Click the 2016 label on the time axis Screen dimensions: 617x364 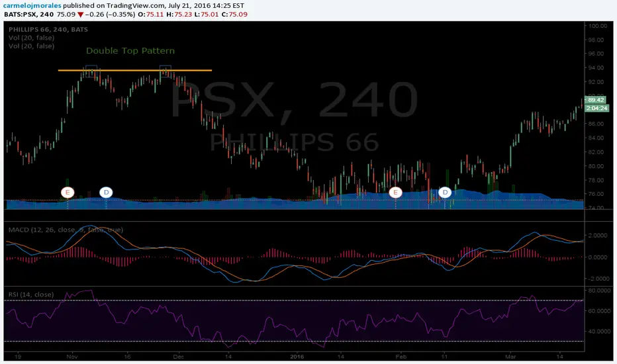point(297,357)
